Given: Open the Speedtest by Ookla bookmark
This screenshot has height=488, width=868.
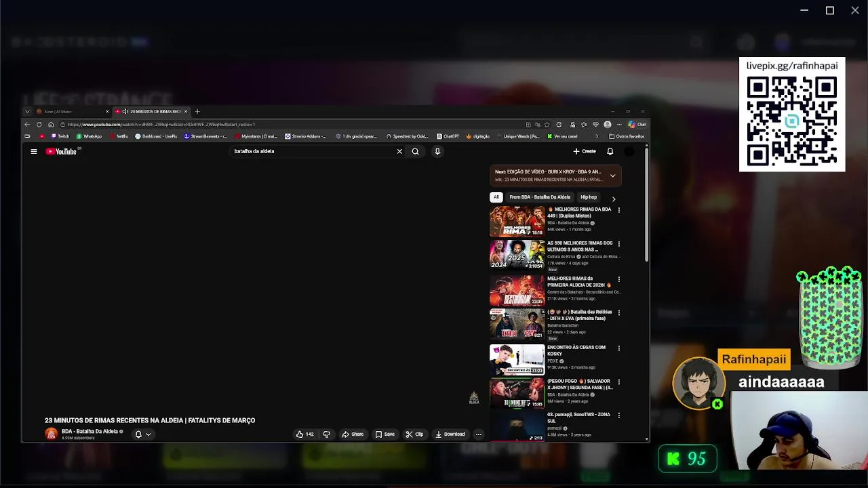Looking at the screenshot, I should point(407,136).
